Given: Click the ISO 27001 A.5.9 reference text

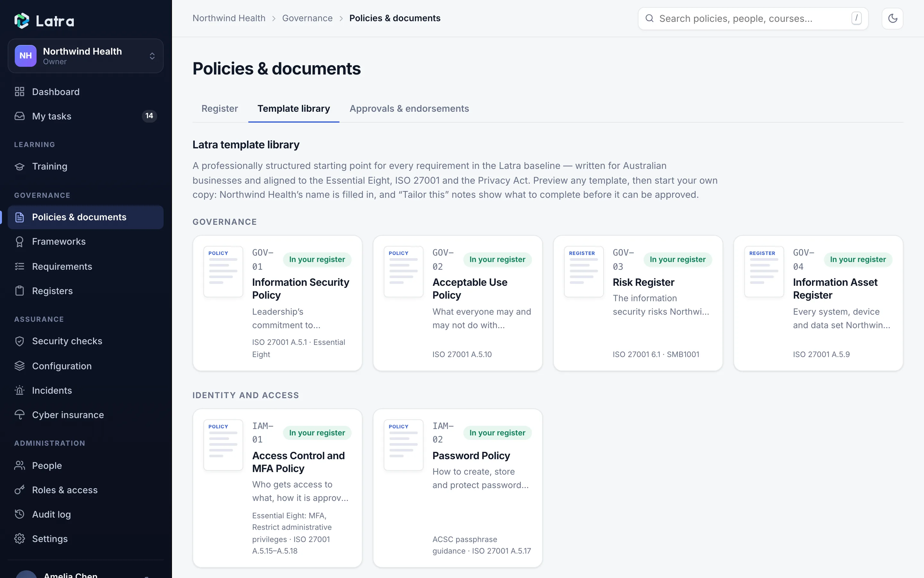Looking at the screenshot, I should tap(821, 355).
